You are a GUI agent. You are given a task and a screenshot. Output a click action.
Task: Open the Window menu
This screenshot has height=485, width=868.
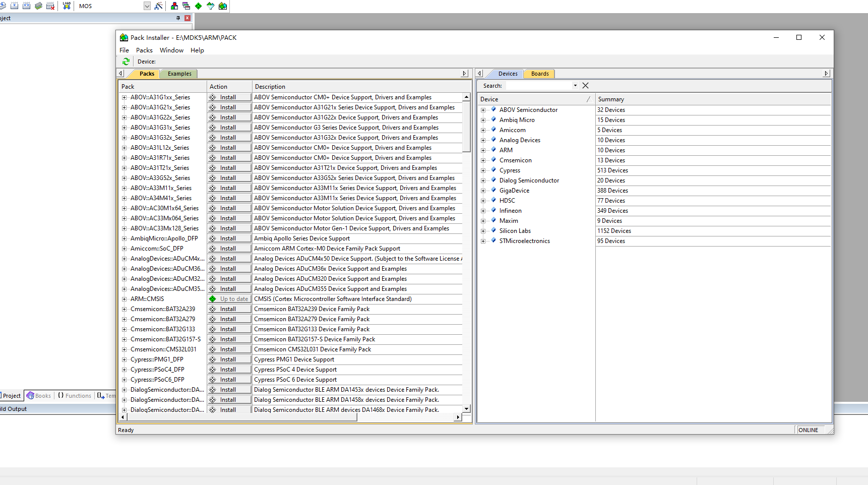click(171, 50)
